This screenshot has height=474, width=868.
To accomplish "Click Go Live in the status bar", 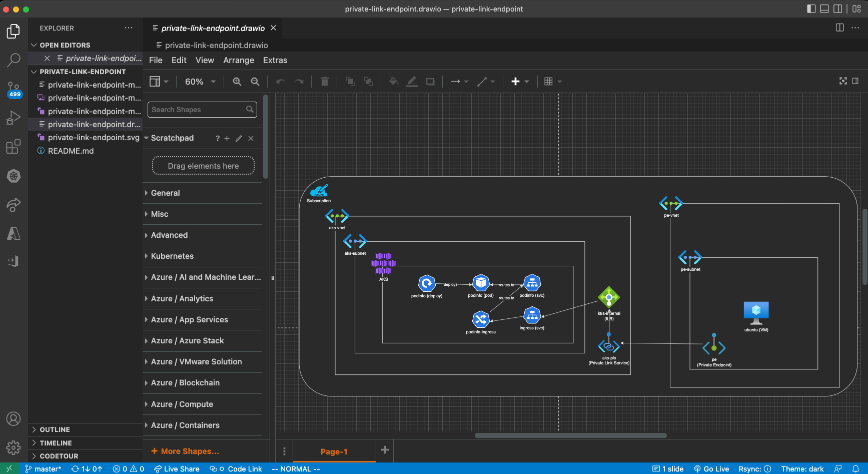I will (x=711, y=468).
